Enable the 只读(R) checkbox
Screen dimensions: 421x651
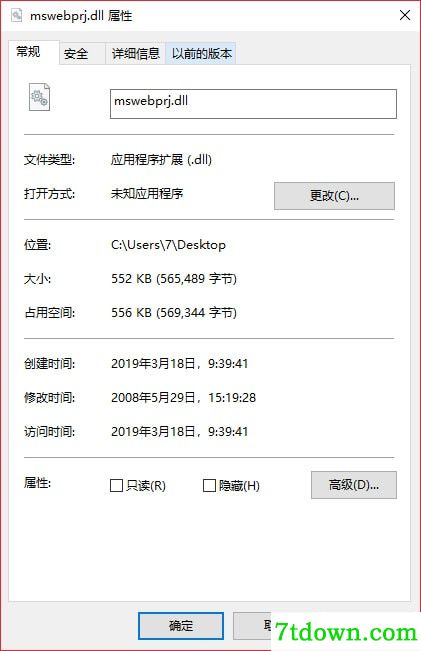tap(116, 485)
